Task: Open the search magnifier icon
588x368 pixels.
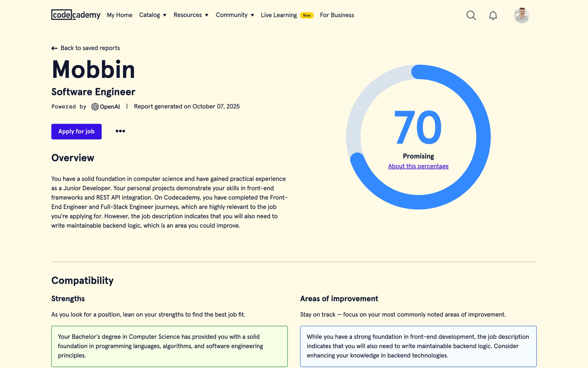Action: (471, 15)
